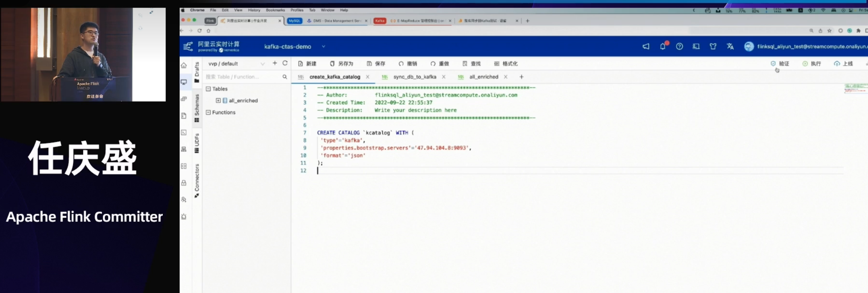Click the 查找 (Find) toolbar button
This screenshot has width=868, height=293.
472,64
